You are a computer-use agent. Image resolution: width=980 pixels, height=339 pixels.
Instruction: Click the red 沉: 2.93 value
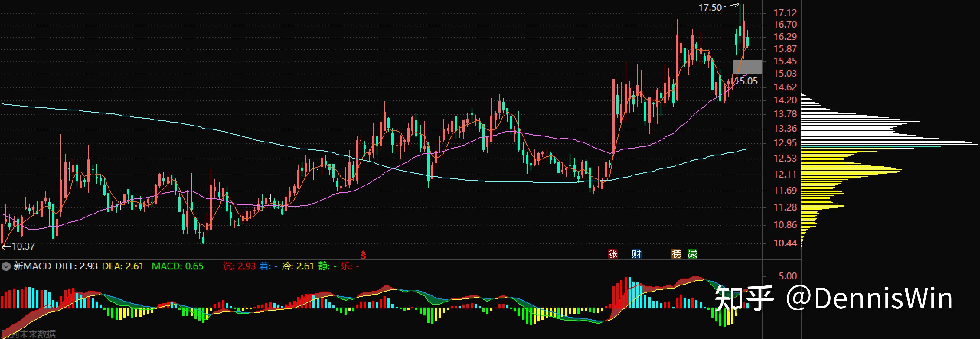(x=239, y=266)
